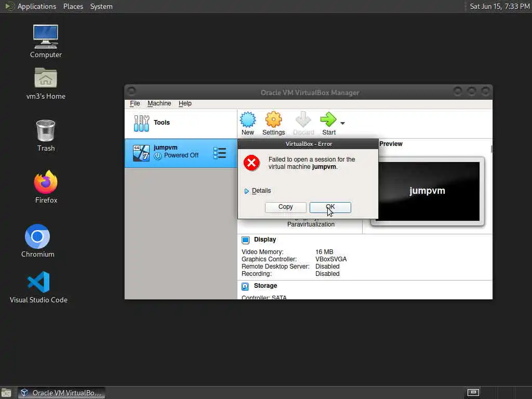Viewport: 532px width, 399px height.
Task: Open the Applications menu
Action: pos(37,6)
